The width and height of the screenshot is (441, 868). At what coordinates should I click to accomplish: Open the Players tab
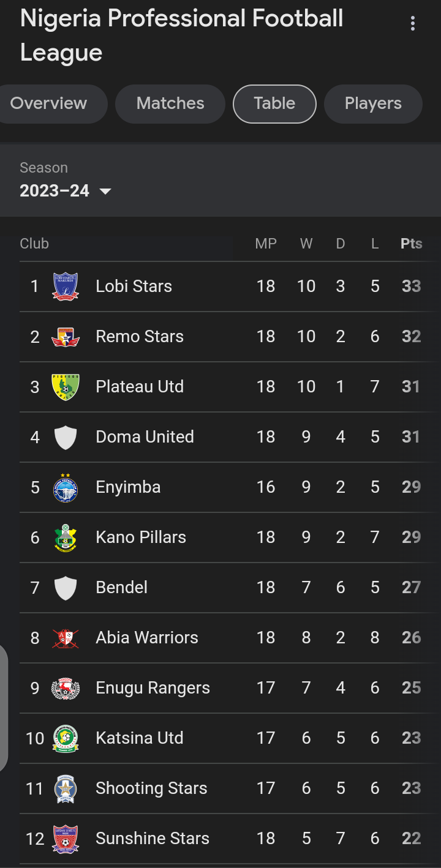[373, 103]
